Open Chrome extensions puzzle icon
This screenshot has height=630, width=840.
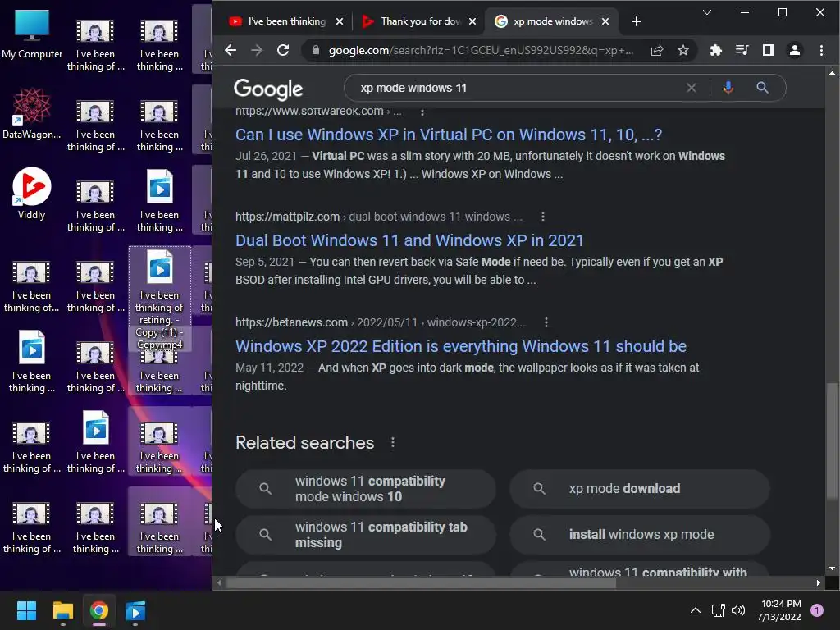[715, 50]
